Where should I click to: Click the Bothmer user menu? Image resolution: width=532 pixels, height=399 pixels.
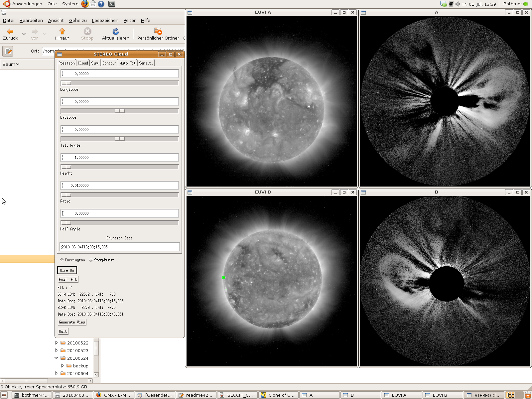coord(515,4)
